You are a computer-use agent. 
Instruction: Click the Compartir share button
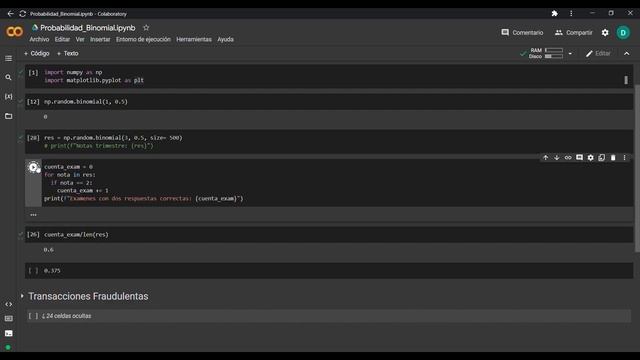[573, 33]
